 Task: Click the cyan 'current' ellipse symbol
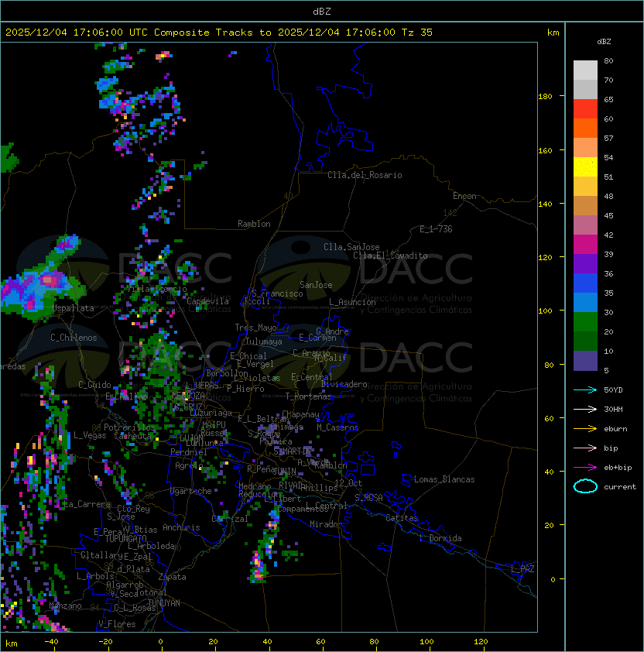(585, 486)
